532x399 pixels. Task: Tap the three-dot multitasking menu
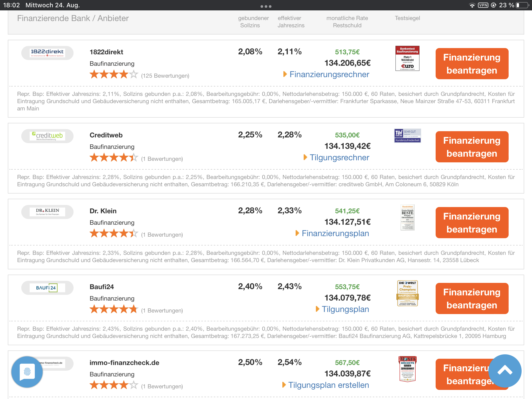266,6
